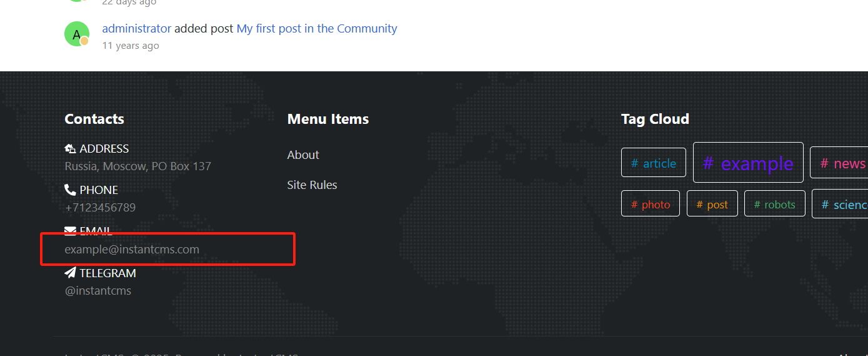
Task: Pick the #post tag
Action: [x=712, y=204]
